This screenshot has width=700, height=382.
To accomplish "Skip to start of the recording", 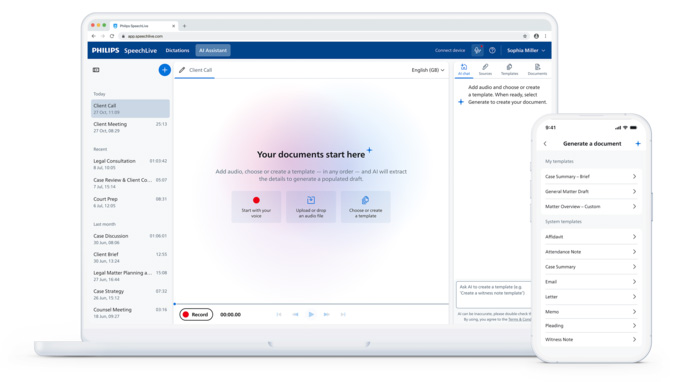I will pos(279,315).
